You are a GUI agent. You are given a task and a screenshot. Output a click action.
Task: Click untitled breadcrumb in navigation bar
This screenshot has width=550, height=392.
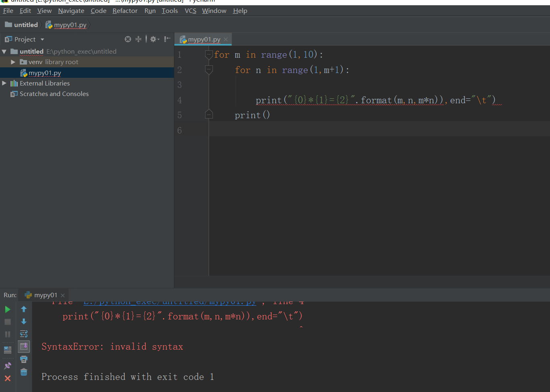click(21, 25)
